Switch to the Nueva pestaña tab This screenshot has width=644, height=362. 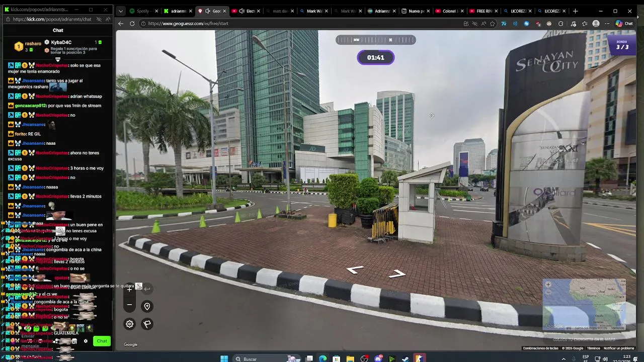[416, 11]
